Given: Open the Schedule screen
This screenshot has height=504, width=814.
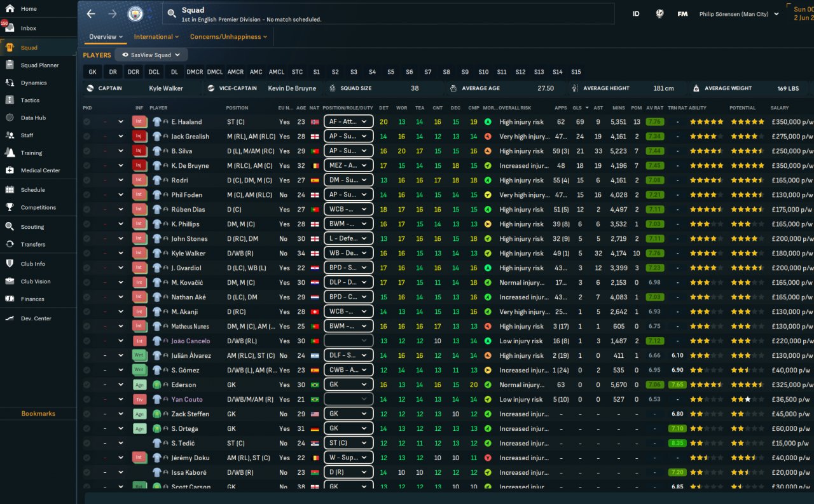Looking at the screenshot, I should [32, 190].
